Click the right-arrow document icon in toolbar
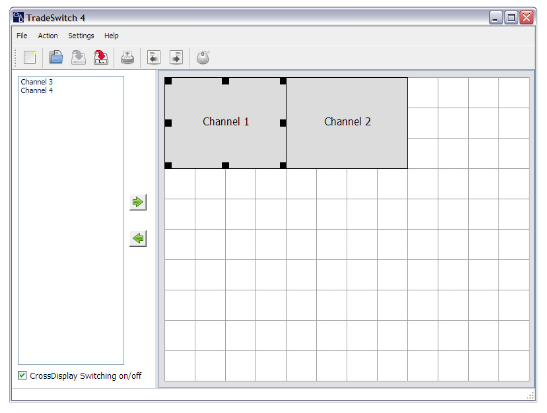Screen dimensions: 547x413 [x=176, y=58]
